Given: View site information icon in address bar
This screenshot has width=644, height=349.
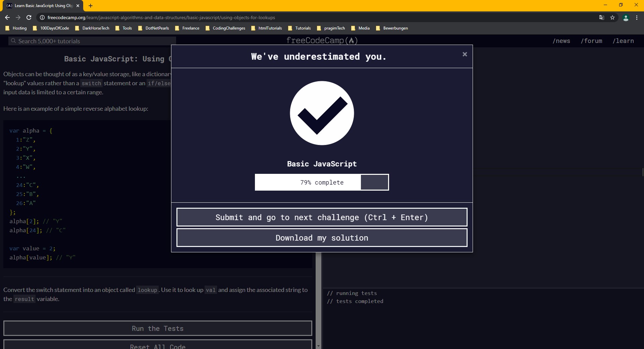Looking at the screenshot, I should pos(42,17).
